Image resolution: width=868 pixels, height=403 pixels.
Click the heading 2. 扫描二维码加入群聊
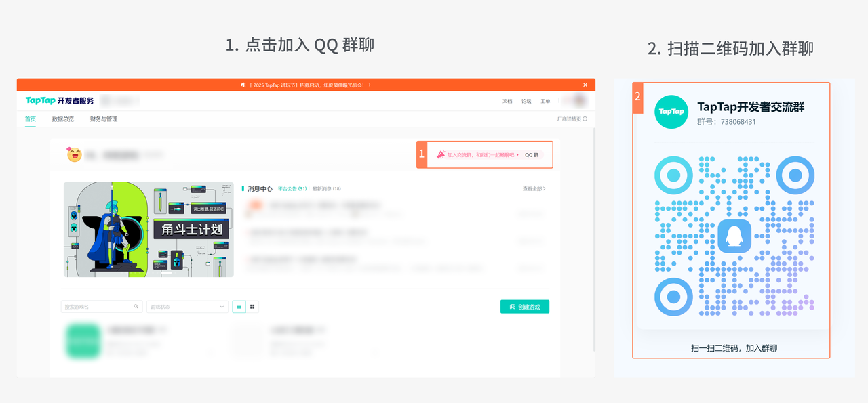[730, 49]
